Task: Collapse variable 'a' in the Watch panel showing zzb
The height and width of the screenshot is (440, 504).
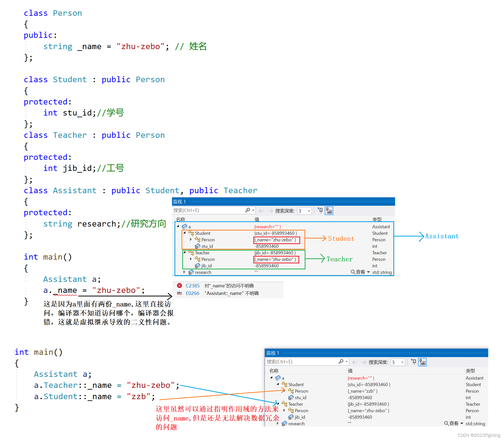Action: [x=272, y=378]
